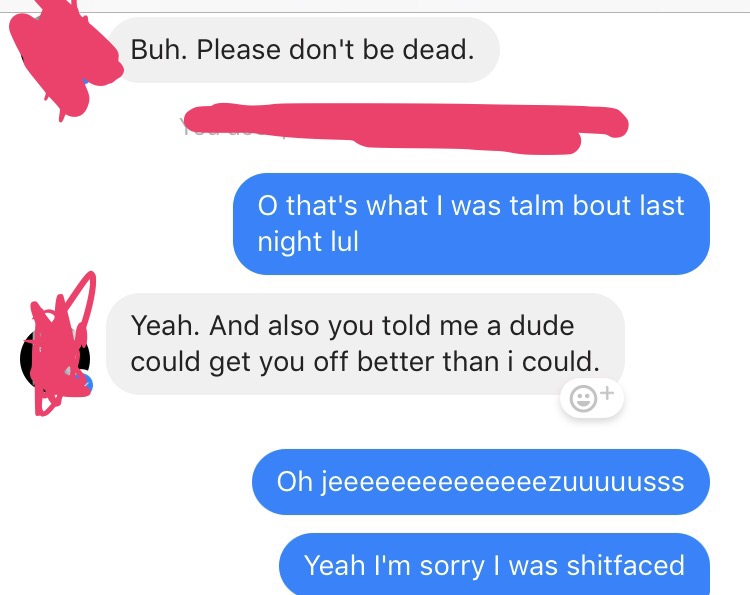Image resolution: width=750 pixels, height=595 pixels.
Task: Click "night lul" in the blue bubble
Action: click(308, 242)
